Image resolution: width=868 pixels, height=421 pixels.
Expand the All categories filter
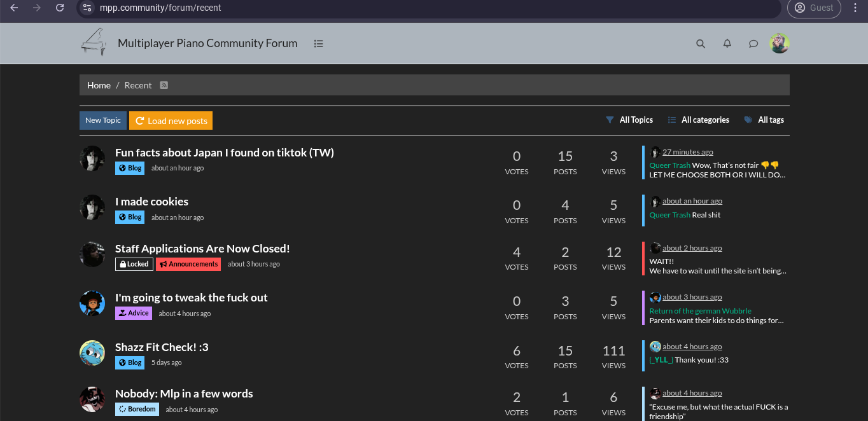tap(699, 120)
